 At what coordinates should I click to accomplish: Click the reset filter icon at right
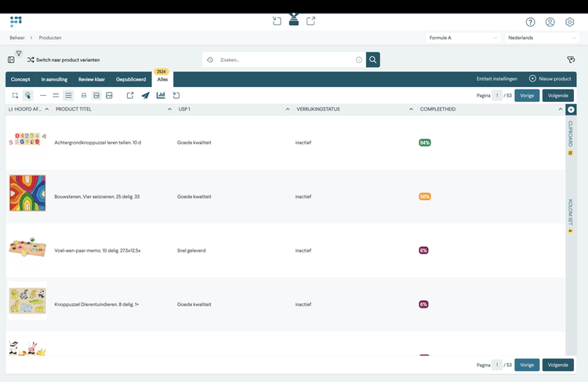571,60
